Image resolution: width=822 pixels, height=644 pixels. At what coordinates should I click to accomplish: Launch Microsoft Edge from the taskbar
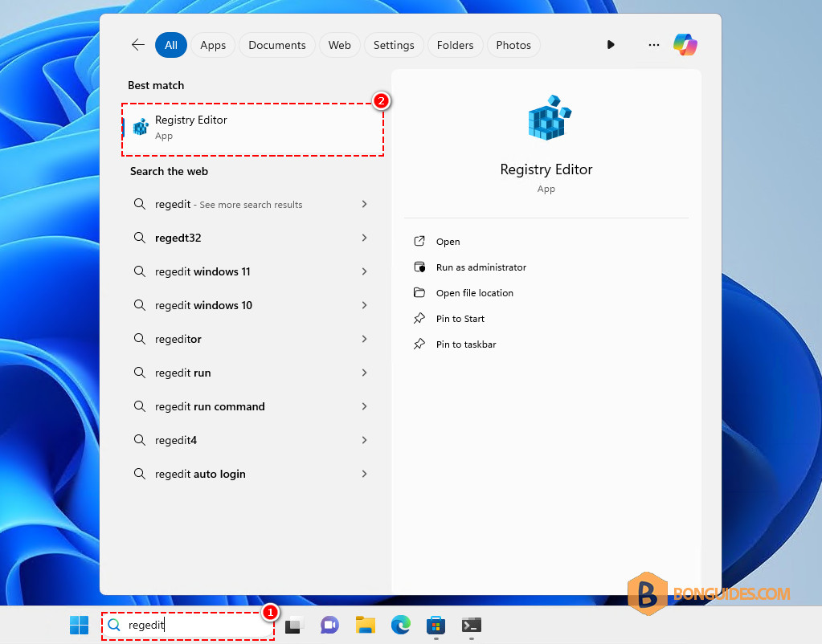pos(401,625)
